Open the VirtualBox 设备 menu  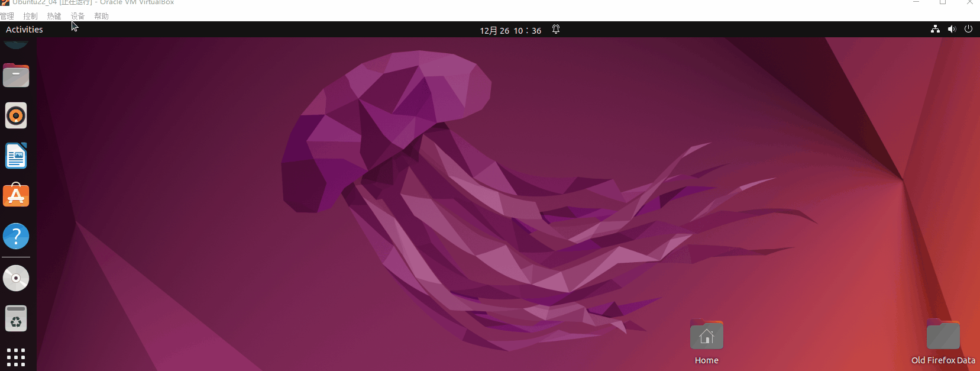tap(78, 16)
